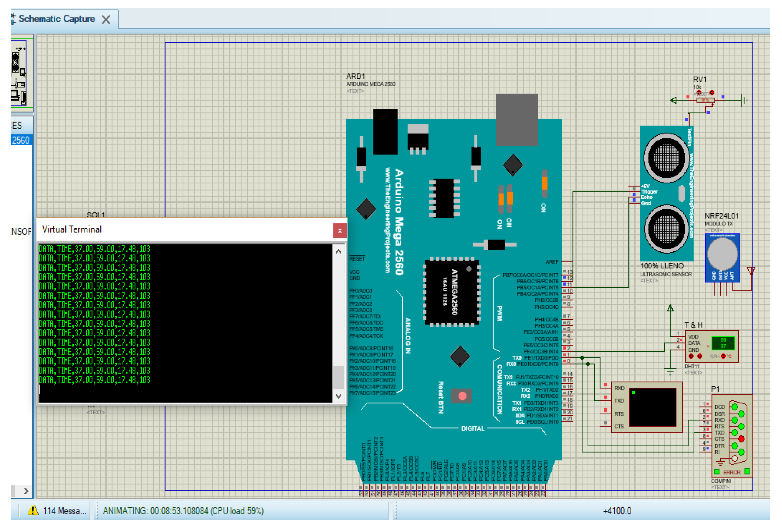Click the warning messages icon in status bar
The width and height of the screenshot is (782, 532).
coord(33,510)
